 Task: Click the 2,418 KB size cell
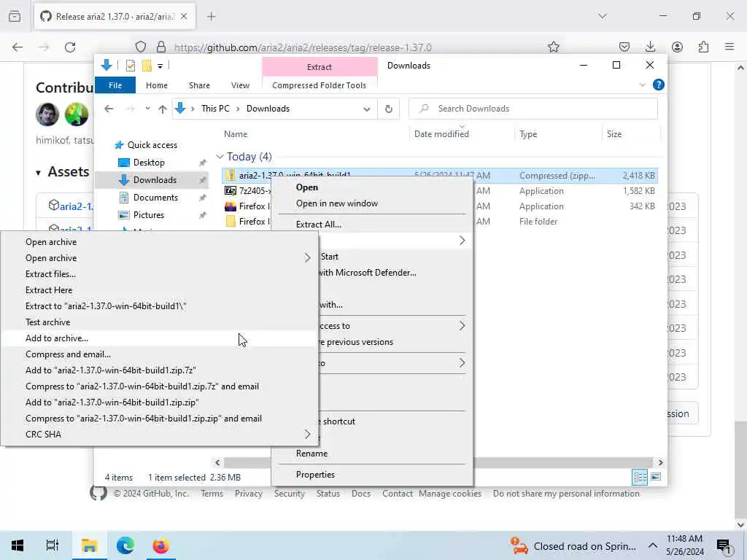(638, 176)
